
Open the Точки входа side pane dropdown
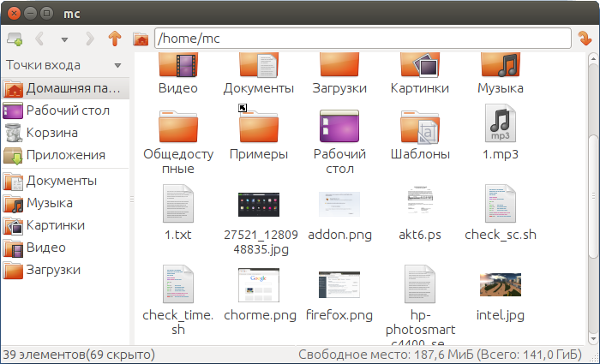click(x=118, y=65)
